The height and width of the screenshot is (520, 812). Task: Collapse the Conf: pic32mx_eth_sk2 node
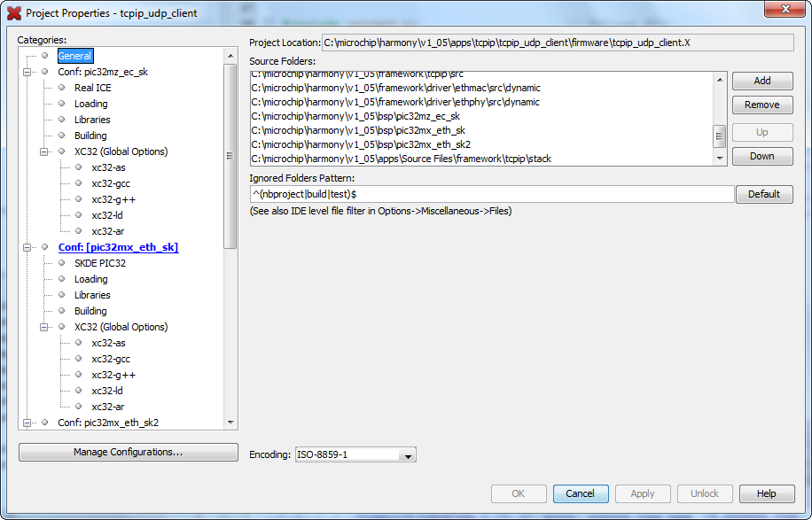27,423
